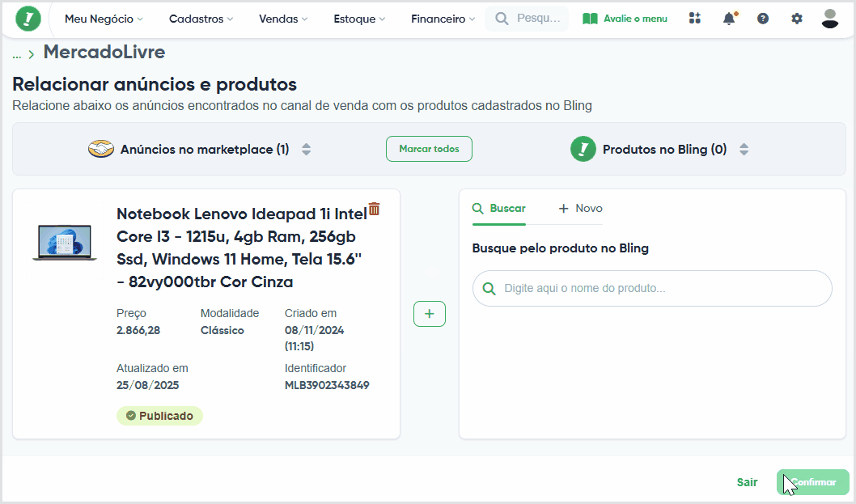The height and width of the screenshot is (504, 856).
Task: Click the creation date 08/11/2024
Action: click(x=315, y=330)
